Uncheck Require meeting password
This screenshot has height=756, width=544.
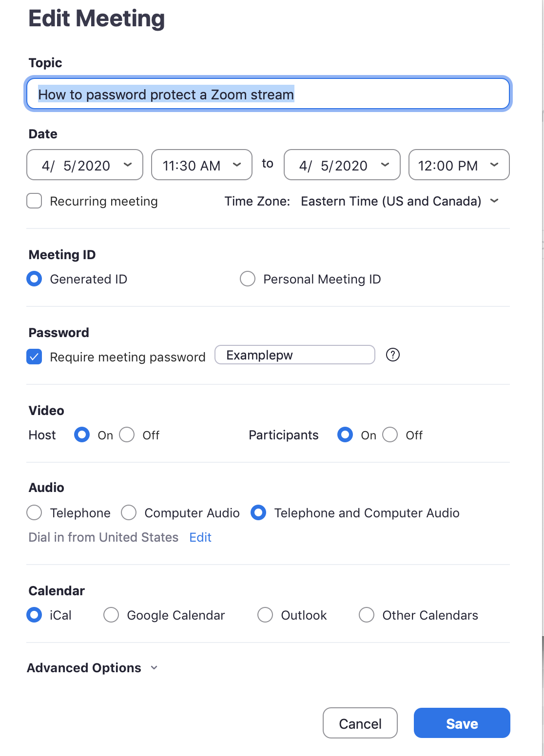[34, 357]
